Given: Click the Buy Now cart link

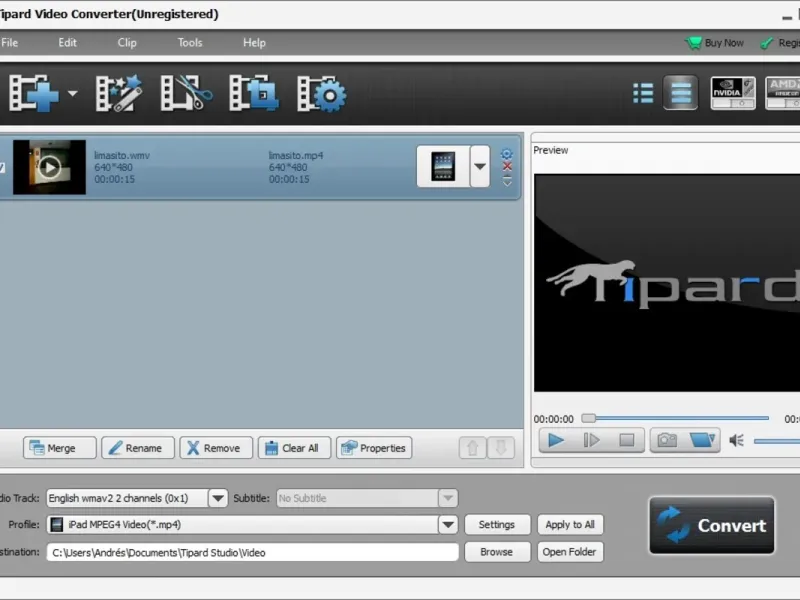Looking at the screenshot, I should click(714, 43).
